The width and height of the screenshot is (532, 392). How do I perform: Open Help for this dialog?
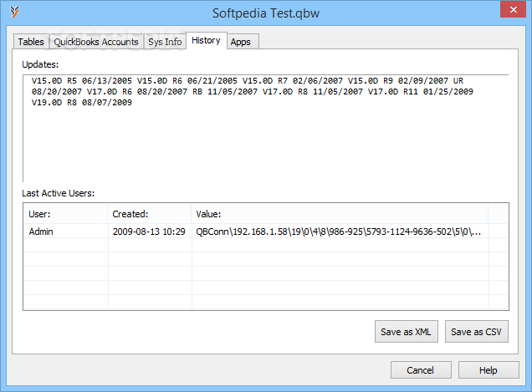489,370
